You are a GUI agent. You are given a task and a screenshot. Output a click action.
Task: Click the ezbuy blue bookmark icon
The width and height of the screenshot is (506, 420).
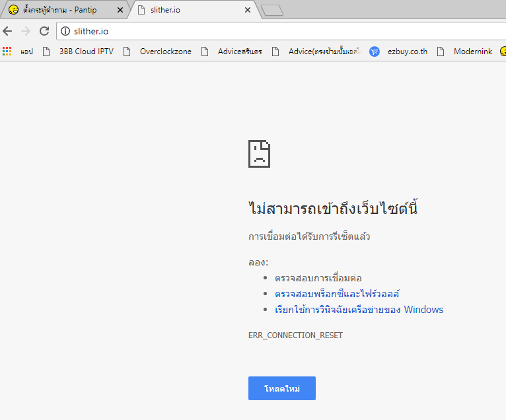coord(375,52)
